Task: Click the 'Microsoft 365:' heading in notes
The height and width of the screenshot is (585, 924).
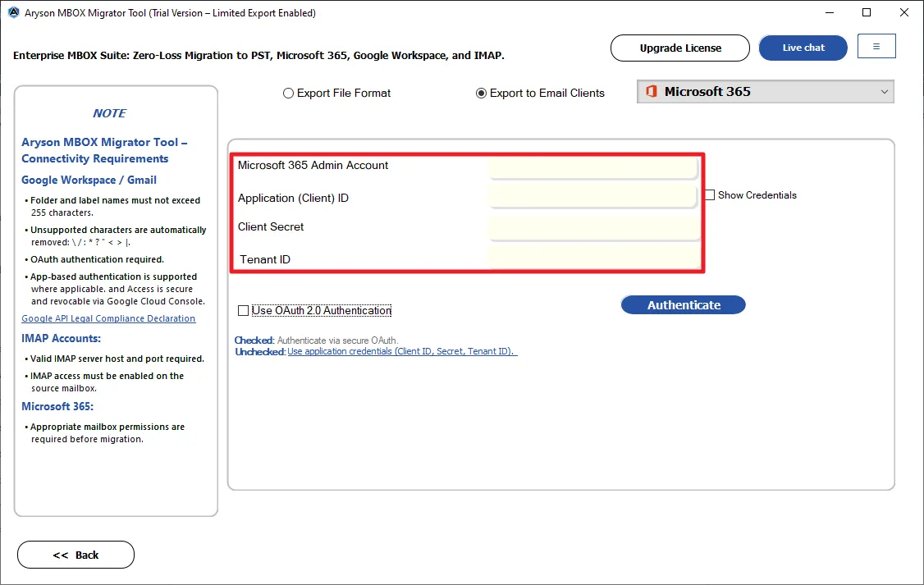Action: coord(57,406)
